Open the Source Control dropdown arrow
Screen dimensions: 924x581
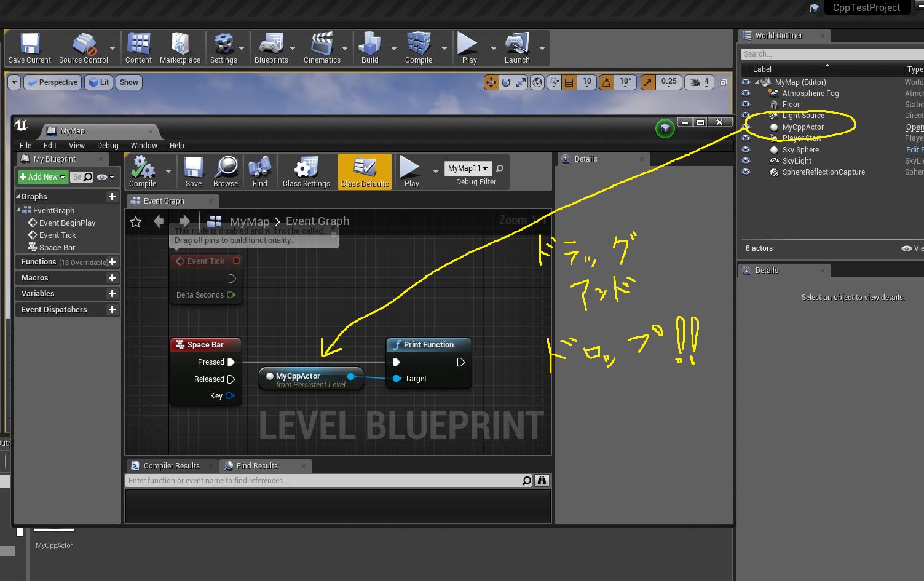[113, 49]
